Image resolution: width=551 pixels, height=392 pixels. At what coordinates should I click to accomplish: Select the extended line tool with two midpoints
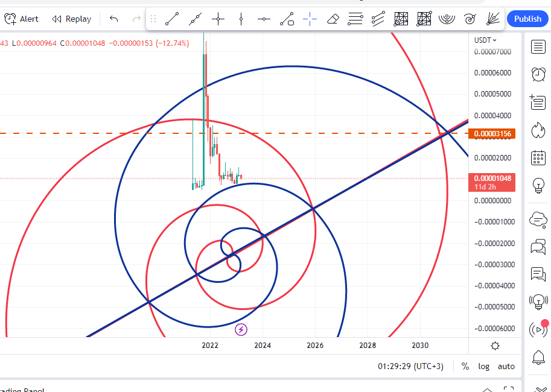click(195, 19)
